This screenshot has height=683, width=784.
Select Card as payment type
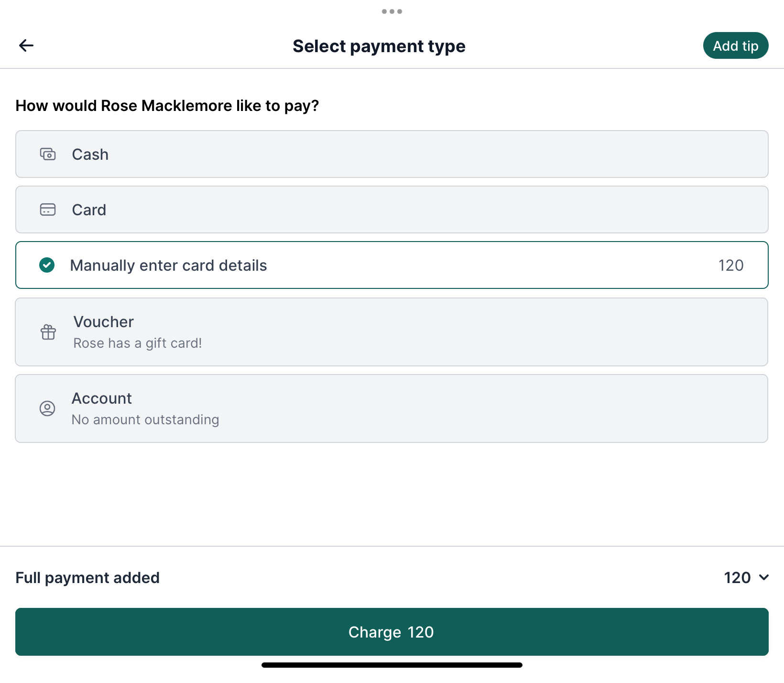[392, 209]
